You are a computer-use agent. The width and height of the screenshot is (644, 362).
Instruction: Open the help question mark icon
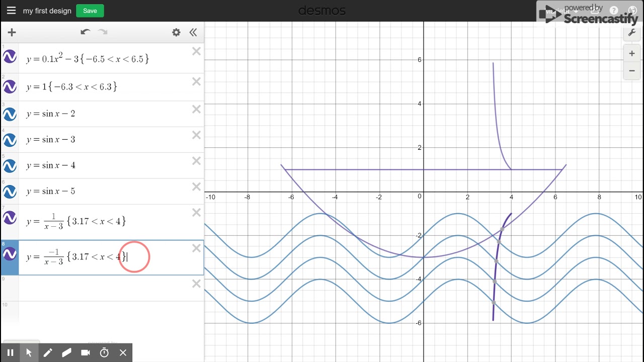tap(614, 11)
